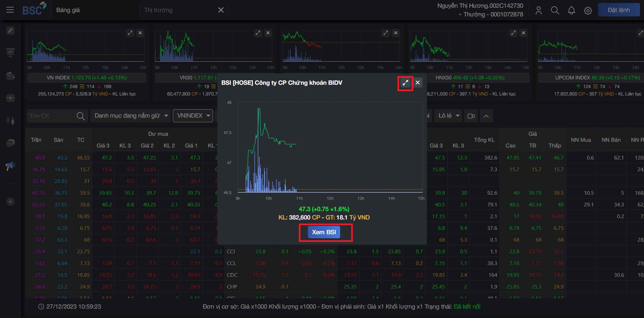This screenshot has width=644, height=318.
Task: Open the settings gear
Action: (588, 11)
